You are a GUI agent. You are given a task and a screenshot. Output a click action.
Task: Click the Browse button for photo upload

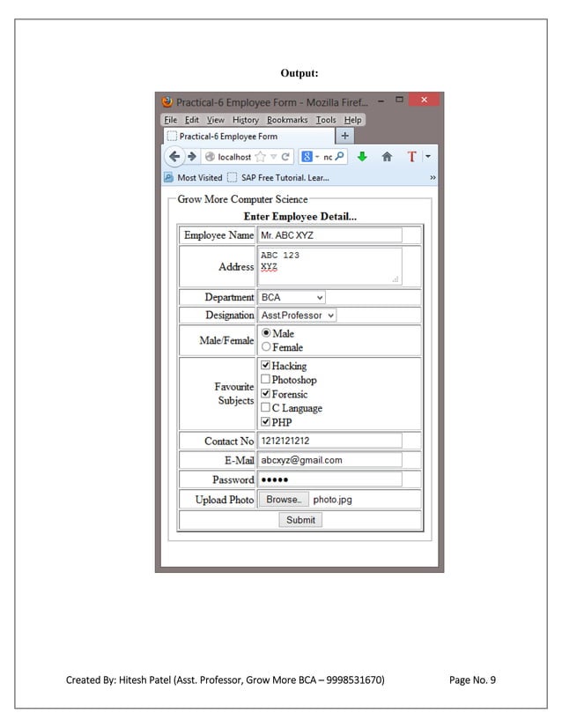284,500
